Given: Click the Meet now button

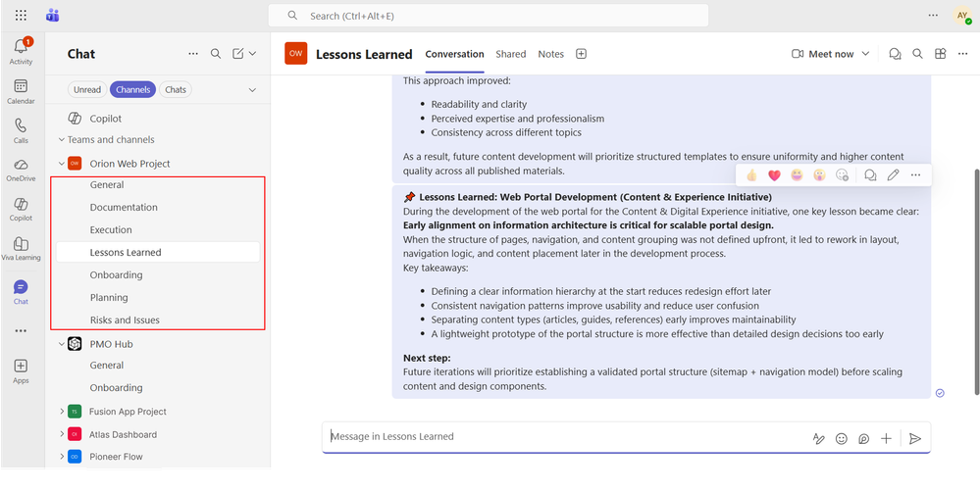Looking at the screenshot, I should coord(823,54).
